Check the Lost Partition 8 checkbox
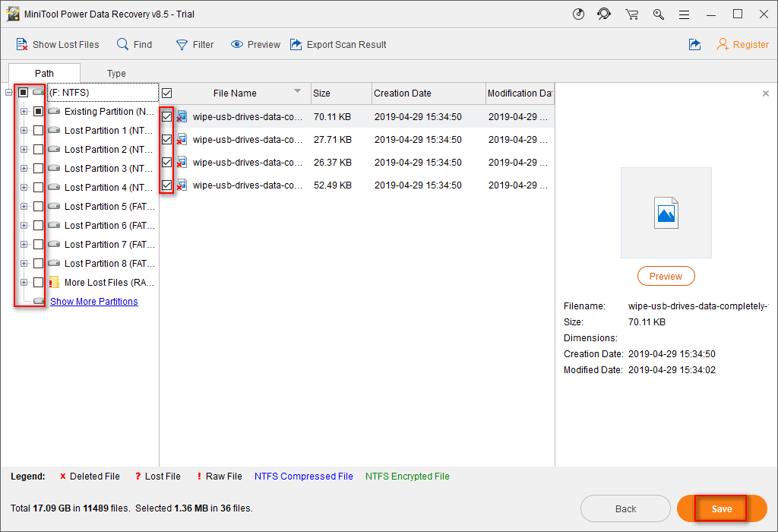Image resolution: width=778 pixels, height=532 pixels. click(x=38, y=264)
